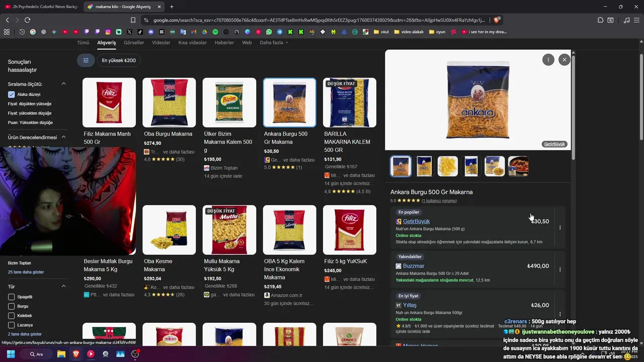Screen dimensions: 644x362
Task: Select the loose pasta close-up thumbnail
Action: point(448,166)
